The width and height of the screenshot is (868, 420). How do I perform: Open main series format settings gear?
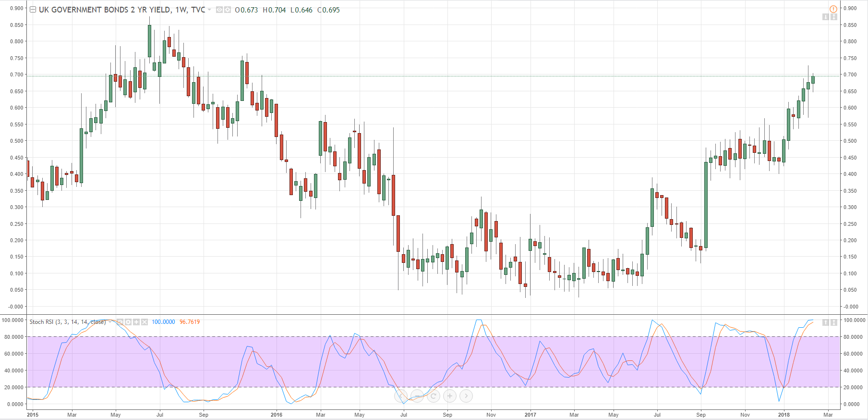(x=227, y=10)
